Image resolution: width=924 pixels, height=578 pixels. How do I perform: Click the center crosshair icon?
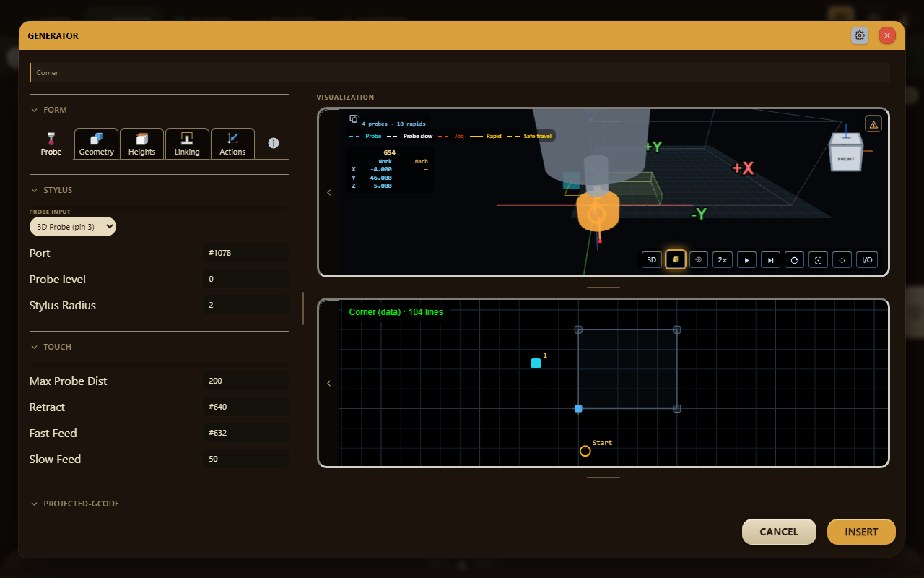(842, 259)
